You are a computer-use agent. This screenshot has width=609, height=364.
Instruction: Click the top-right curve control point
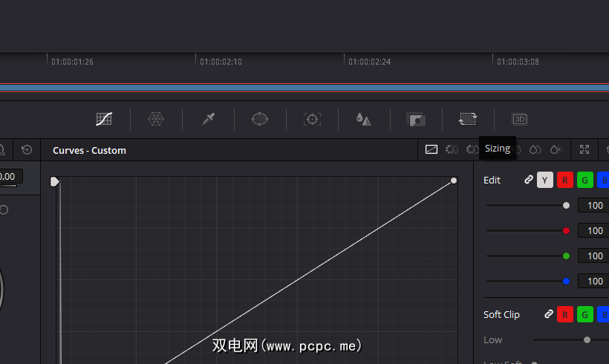pos(454,181)
